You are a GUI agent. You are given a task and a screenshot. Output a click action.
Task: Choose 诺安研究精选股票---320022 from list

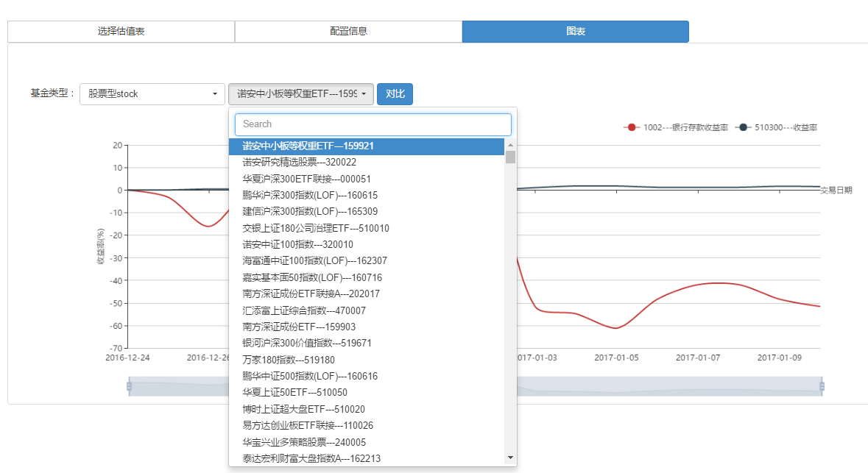click(367, 163)
